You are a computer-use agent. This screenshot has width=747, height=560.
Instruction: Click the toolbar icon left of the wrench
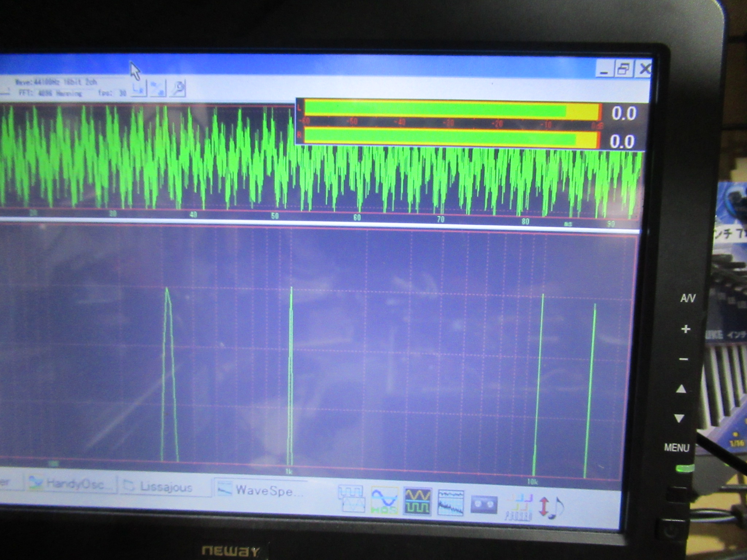tap(158, 89)
